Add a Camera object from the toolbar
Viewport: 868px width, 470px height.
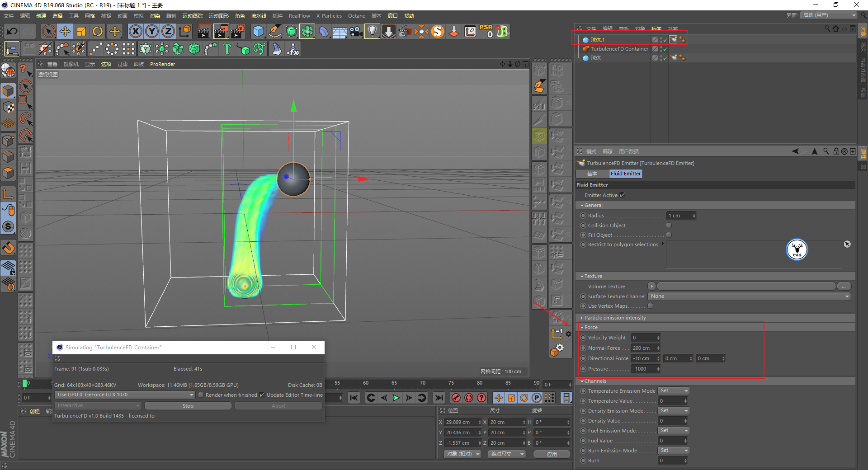click(x=356, y=31)
